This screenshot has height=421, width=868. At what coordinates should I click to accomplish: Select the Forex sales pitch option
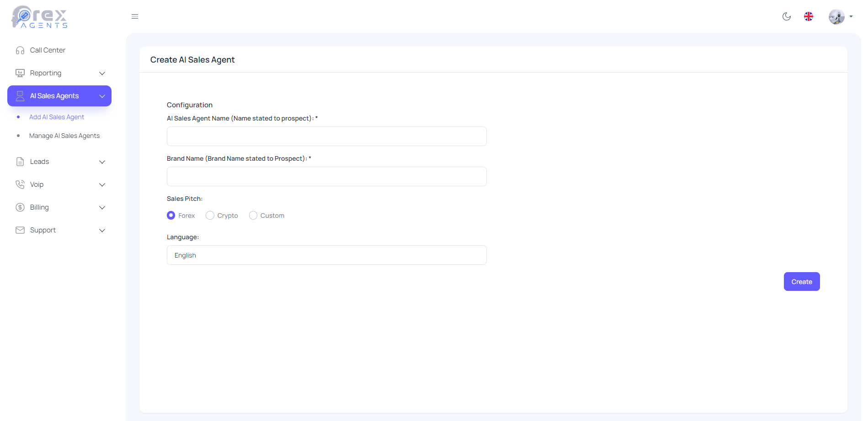click(171, 216)
